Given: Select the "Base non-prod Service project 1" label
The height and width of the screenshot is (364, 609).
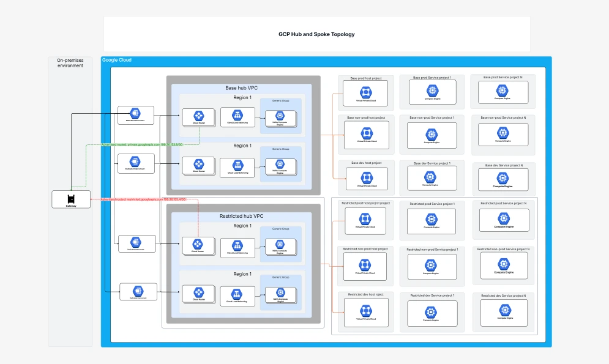Looking at the screenshot, I should click(432, 117).
